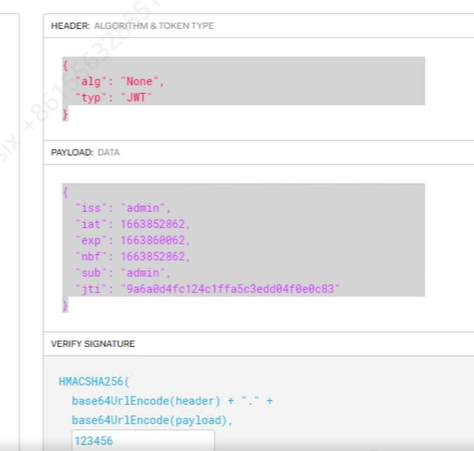This screenshot has height=451, width=474.
Task: Click the base64UrlEncode(header) line
Action: [172, 401]
